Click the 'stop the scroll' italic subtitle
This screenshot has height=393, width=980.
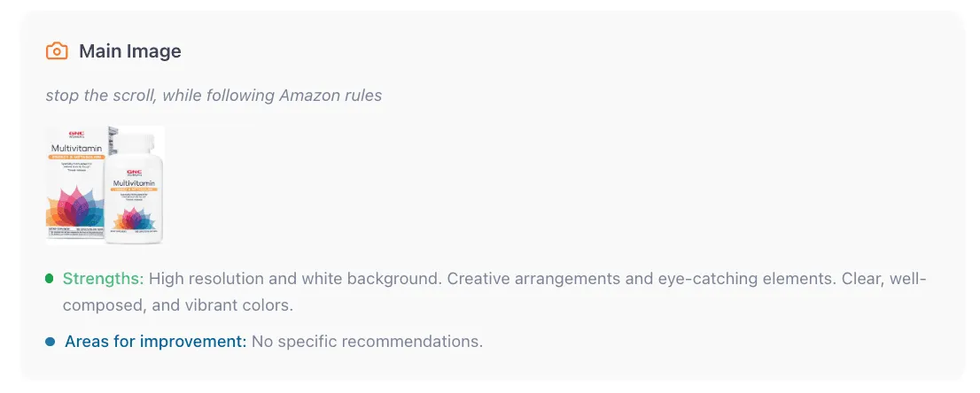pyautogui.click(x=214, y=95)
